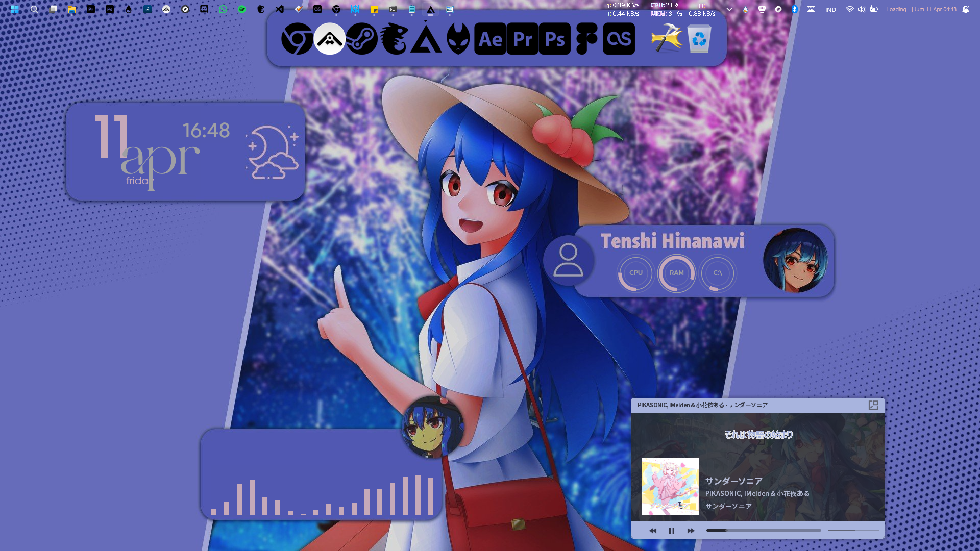
Task: Open the dragon icon app in the dock
Action: pyautogui.click(x=394, y=39)
